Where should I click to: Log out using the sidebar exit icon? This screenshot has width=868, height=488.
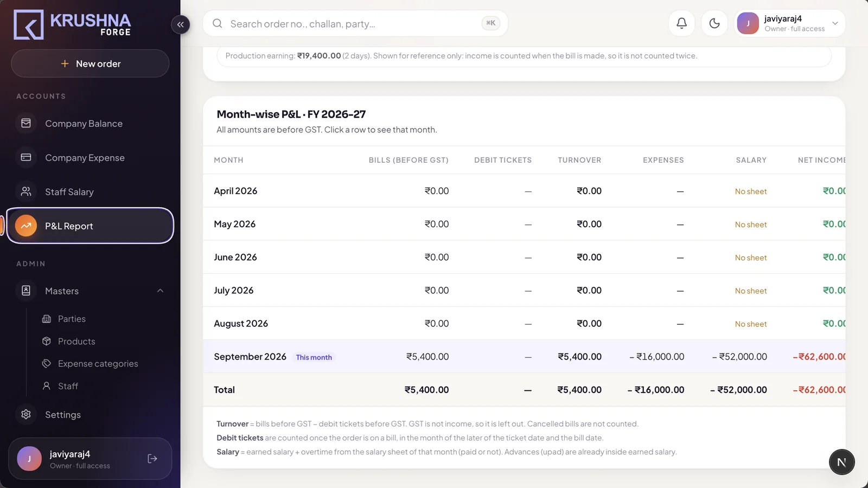click(x=152, y=459)
